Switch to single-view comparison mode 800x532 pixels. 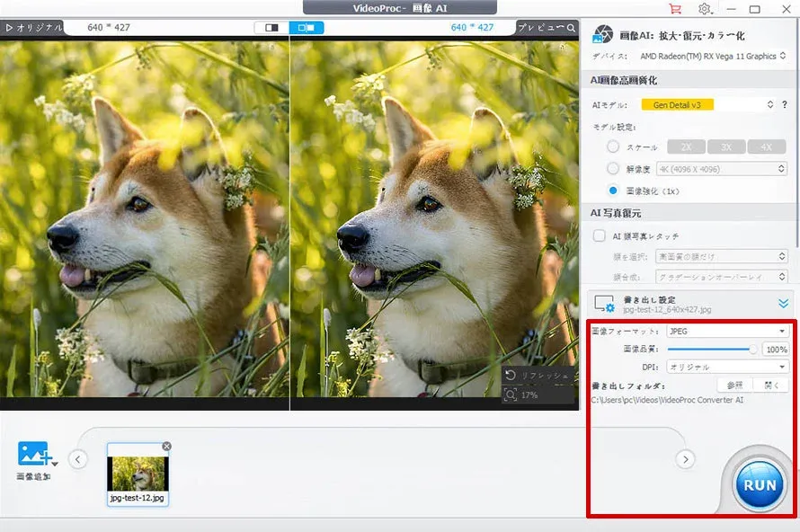[271, 28]
